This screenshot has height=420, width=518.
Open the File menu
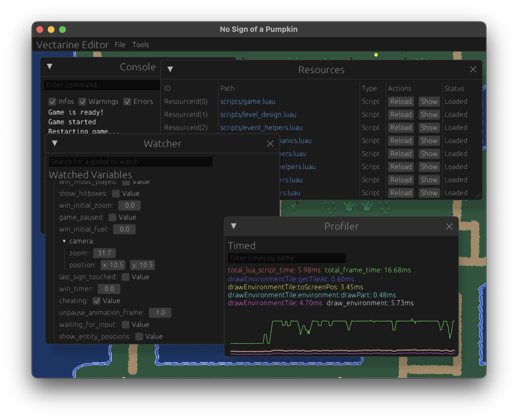120,45
